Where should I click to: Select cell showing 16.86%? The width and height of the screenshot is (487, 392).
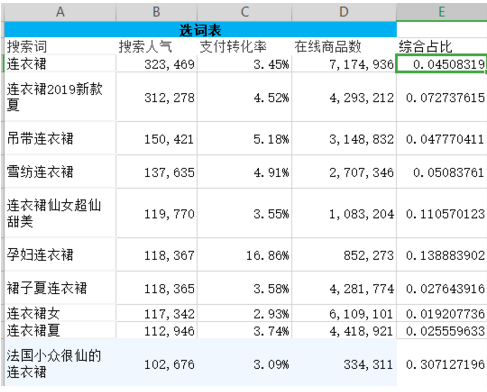point(244,255)
